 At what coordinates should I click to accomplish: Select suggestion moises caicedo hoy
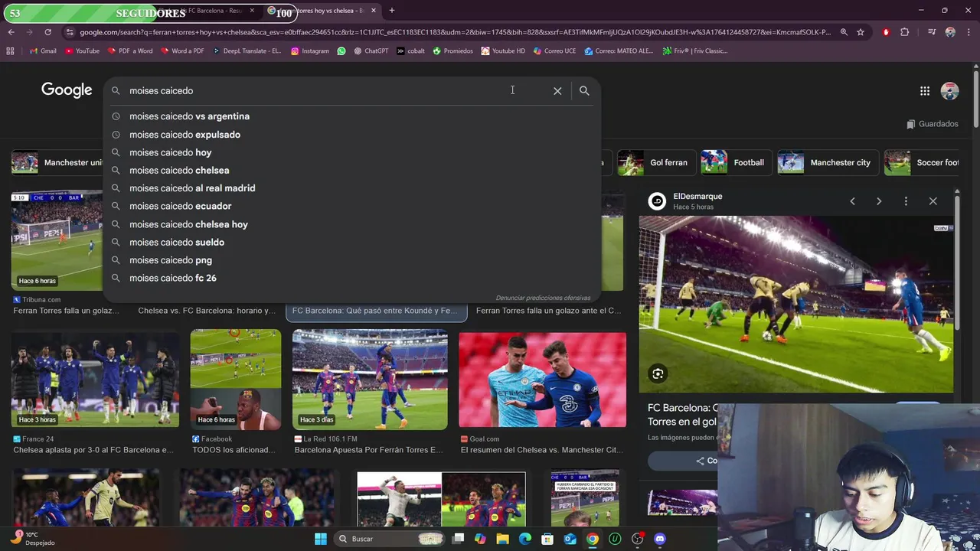pos(351,152)
